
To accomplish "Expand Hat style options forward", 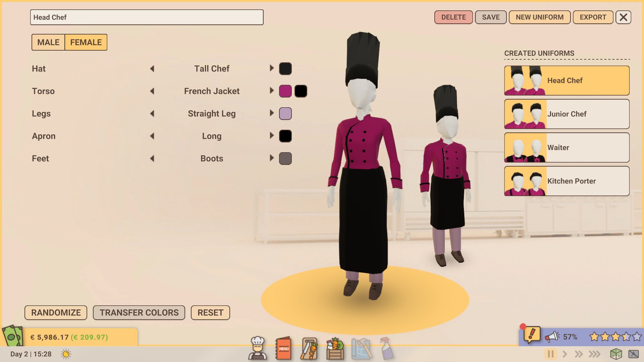I will pos(271,68).
